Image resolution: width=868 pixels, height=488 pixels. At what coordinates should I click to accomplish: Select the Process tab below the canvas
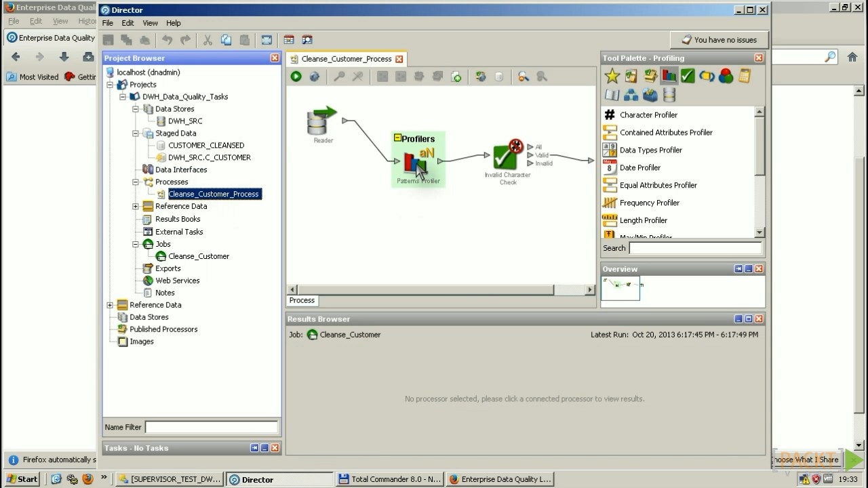click(302, 300)
